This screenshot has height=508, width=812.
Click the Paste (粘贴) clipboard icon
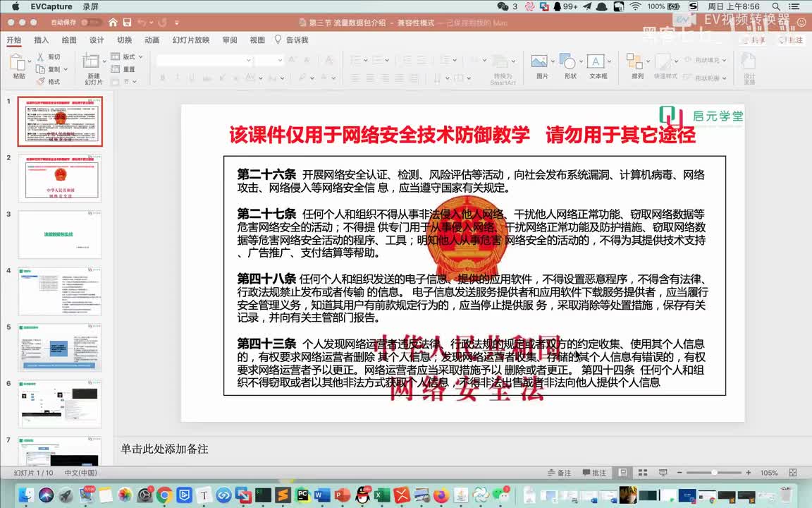tap(18, 62)
